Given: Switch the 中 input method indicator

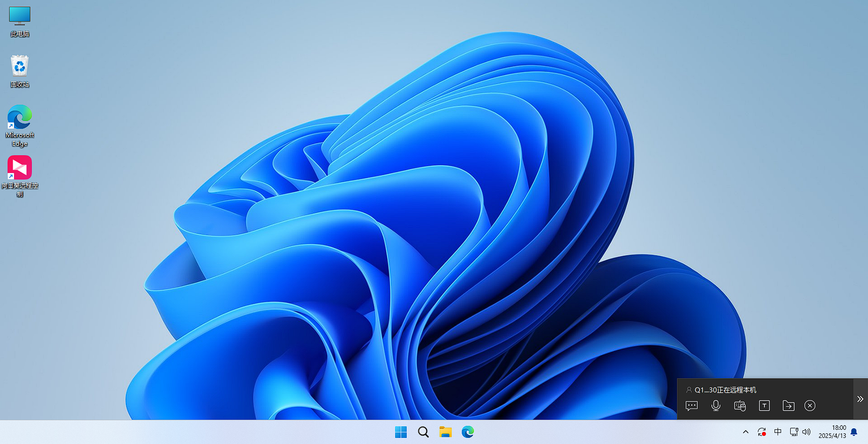Looking at the screenshot, I should pos(778,432).
